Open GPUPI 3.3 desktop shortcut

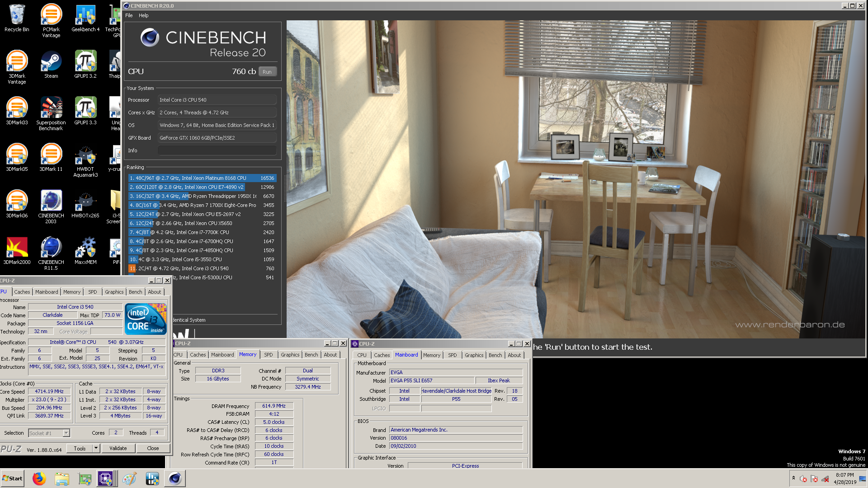[85, 111]
